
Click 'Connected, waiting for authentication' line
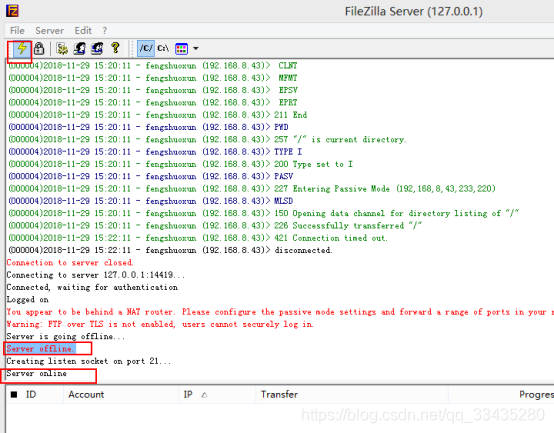(x=92, y=287)
